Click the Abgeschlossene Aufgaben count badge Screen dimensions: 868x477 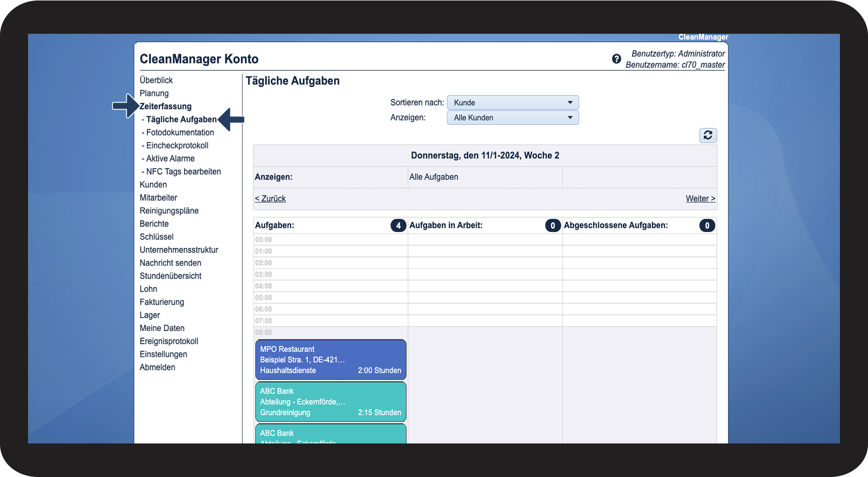pyautogui.click(x=706, y=225)
